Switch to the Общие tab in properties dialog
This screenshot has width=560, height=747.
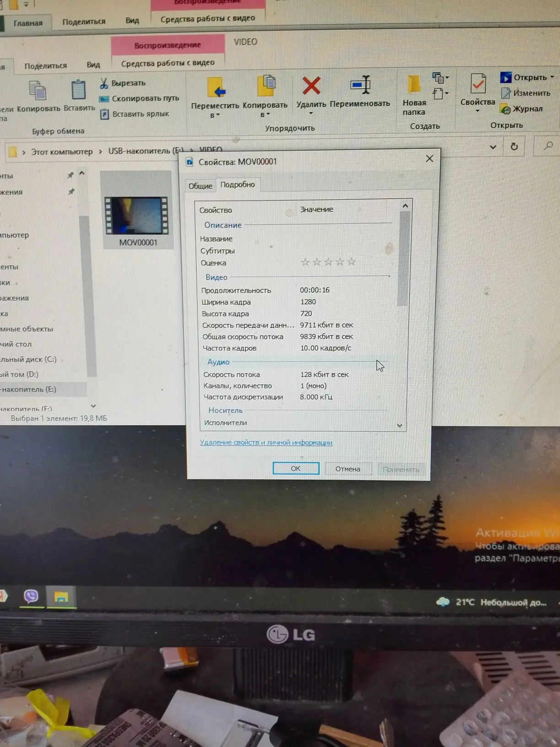[x=200, y=186]
